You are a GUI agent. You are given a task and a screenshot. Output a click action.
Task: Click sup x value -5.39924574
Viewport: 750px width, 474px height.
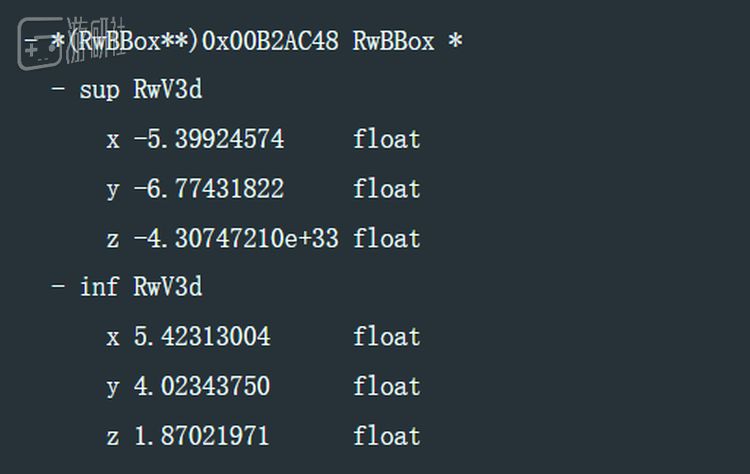point(209,139)
